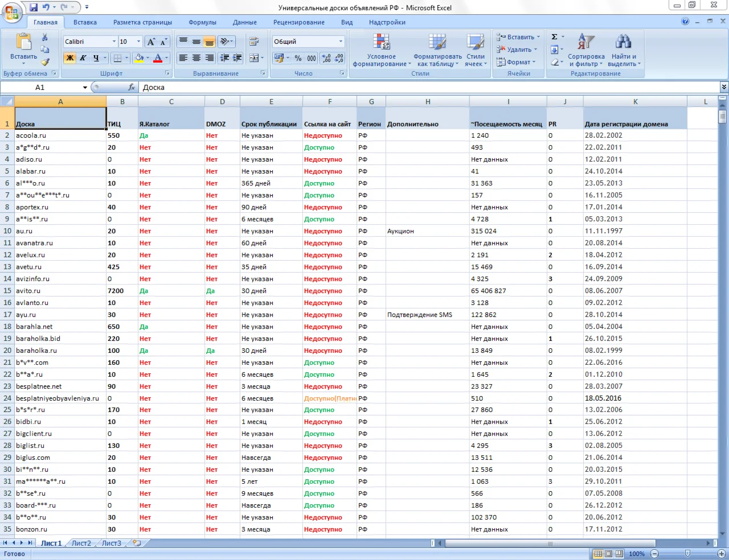729x560 pixels.
Task: Click the formula bar containing Доска
Action: click(x=427, y=88)
